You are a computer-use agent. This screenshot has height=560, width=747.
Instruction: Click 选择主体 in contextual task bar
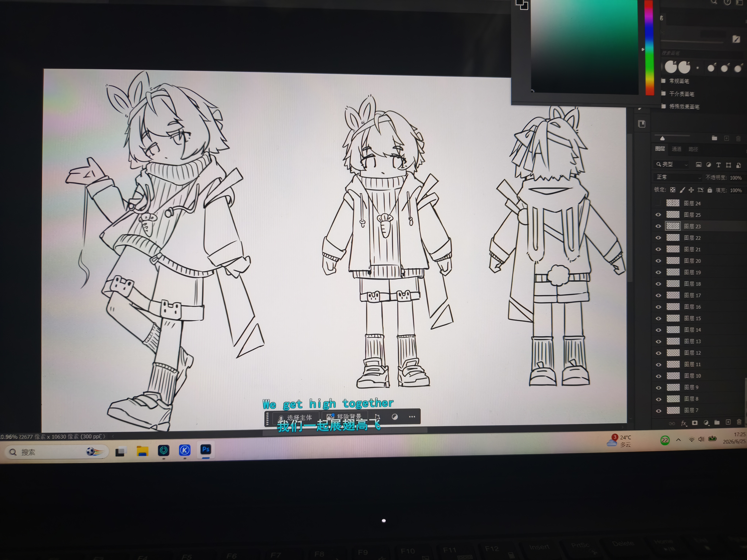(x=295, y=418)
